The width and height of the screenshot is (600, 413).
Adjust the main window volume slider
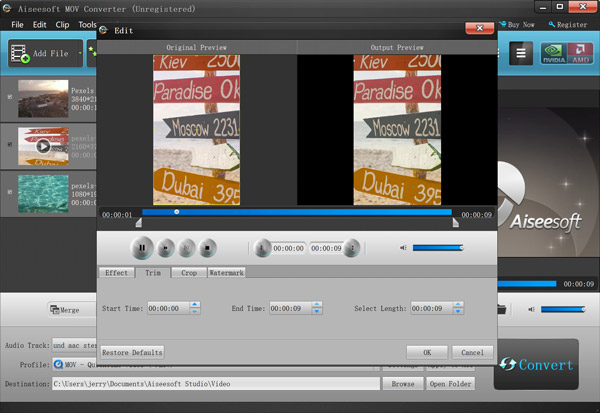pos(563,309)
